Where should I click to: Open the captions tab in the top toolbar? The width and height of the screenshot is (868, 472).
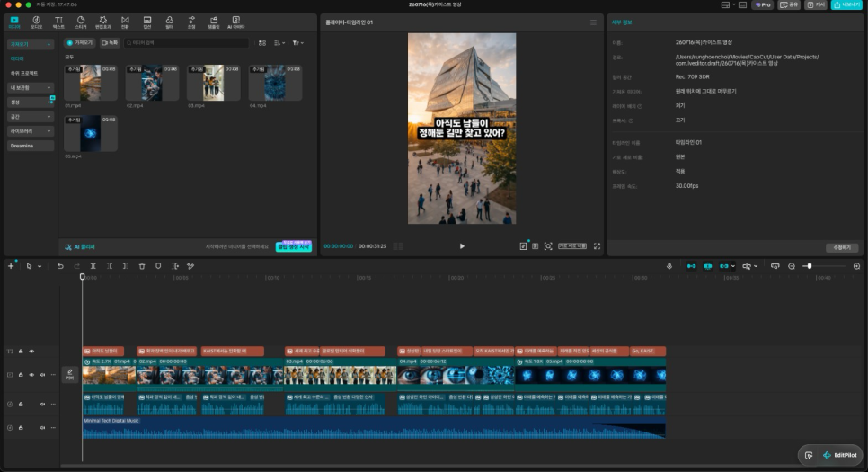147,22
